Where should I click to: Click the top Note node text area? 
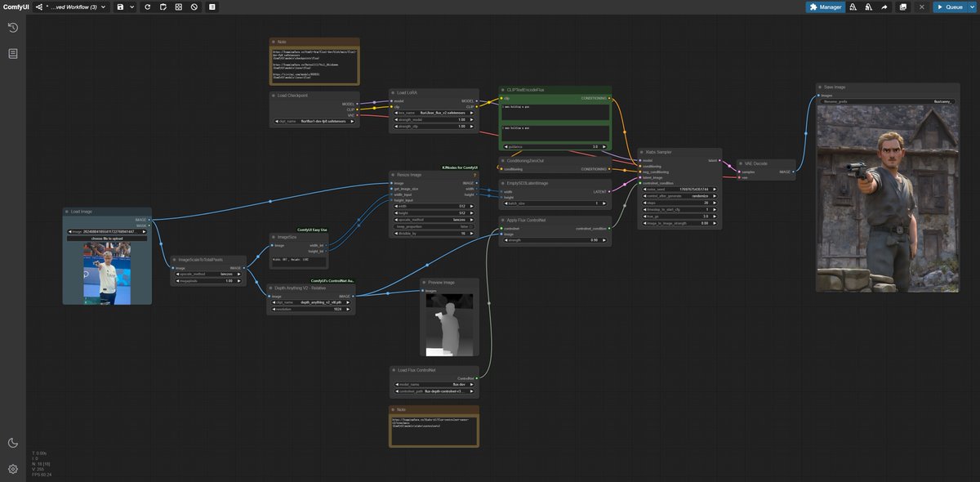[x=314, y=65]
